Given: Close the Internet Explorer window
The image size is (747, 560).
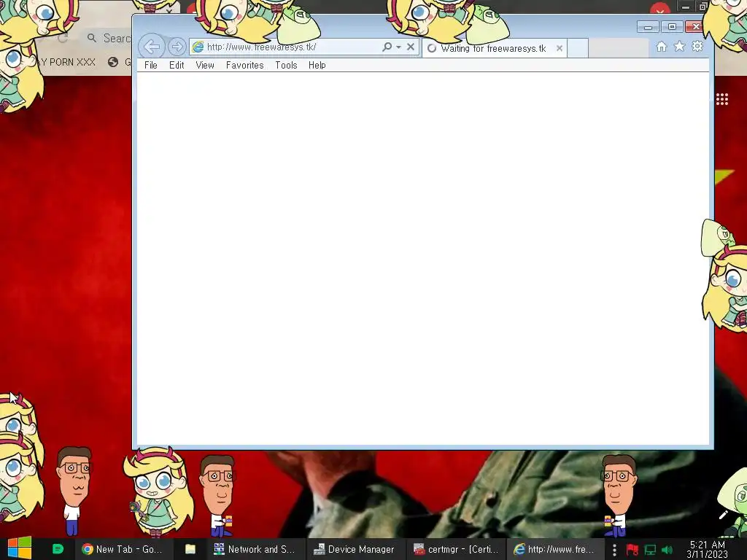Looking at the screenshot, I should (x=696, y=27).
